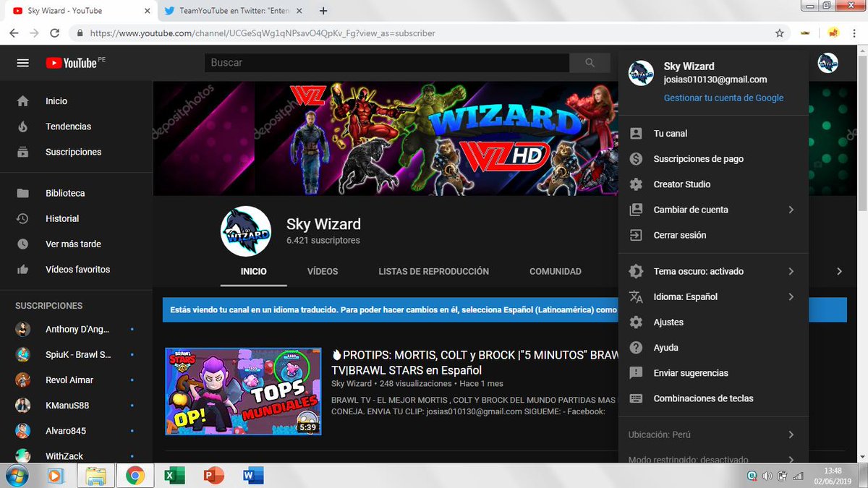This screenshot has width=868, height=488.
Task: Click the Cerrar sesión exit icon
Action: click(636, 235)
